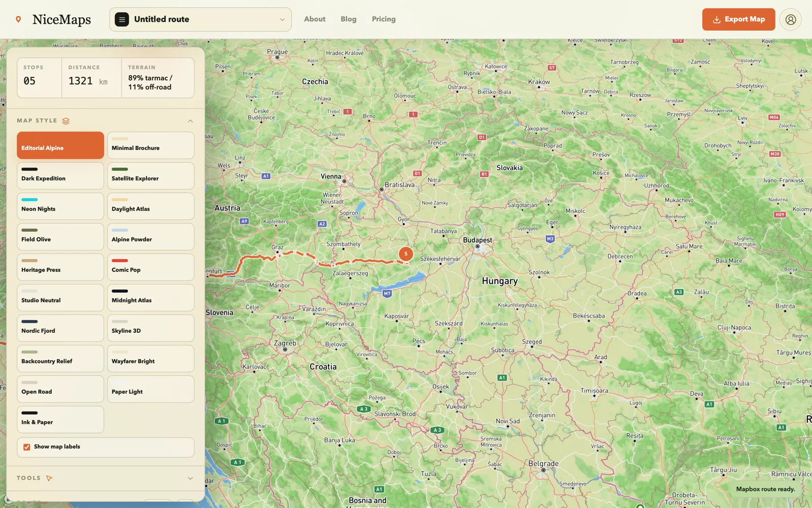Click the M7 highway shield on map
This screenshot has height=508, width=812.
click(387, 294)
